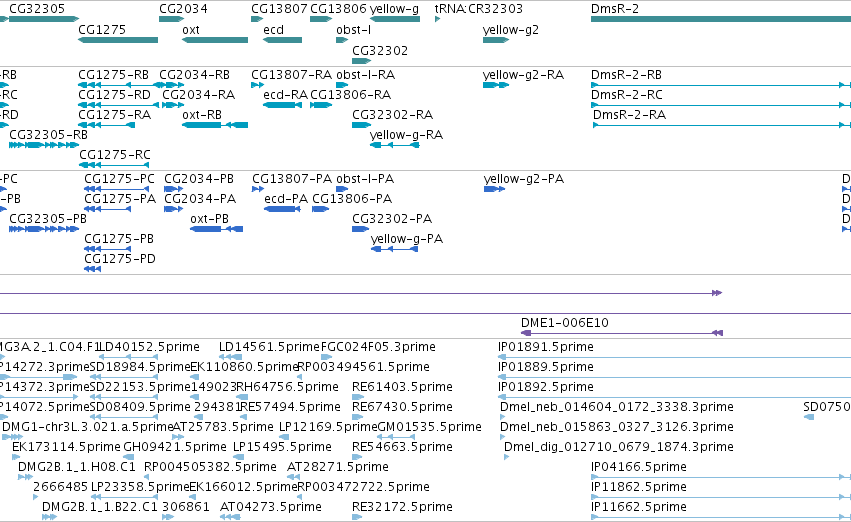Select EST RE32172.5prime

point(357,517)
